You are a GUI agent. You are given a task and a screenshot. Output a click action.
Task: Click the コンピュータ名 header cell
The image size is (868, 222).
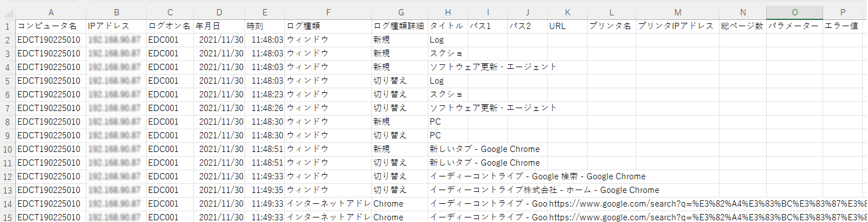(51, 26)
